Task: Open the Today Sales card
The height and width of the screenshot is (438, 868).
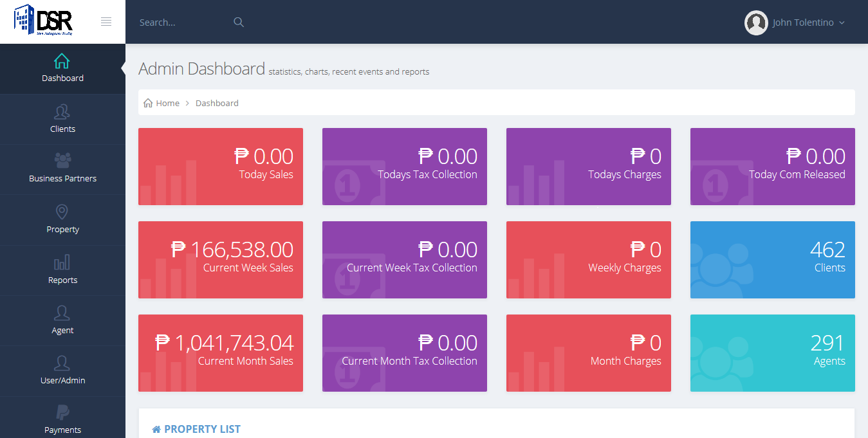Action: click(x=221, y=167)
